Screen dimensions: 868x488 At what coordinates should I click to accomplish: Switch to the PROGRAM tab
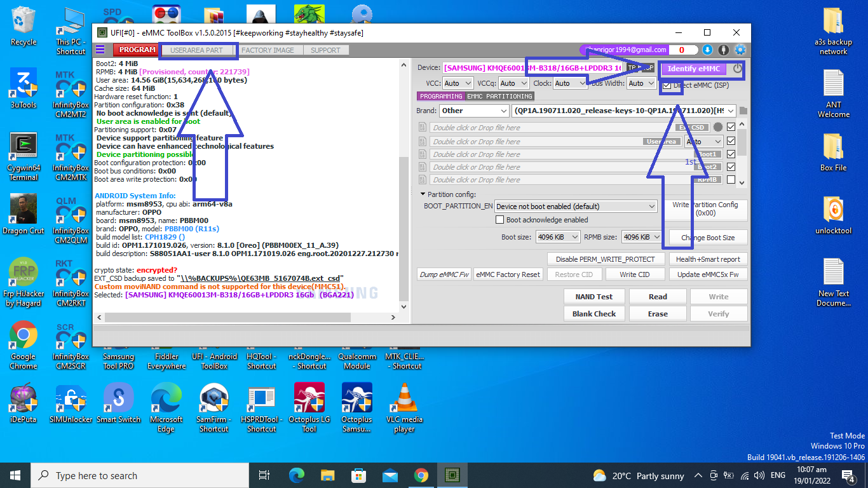pos(136,50)
